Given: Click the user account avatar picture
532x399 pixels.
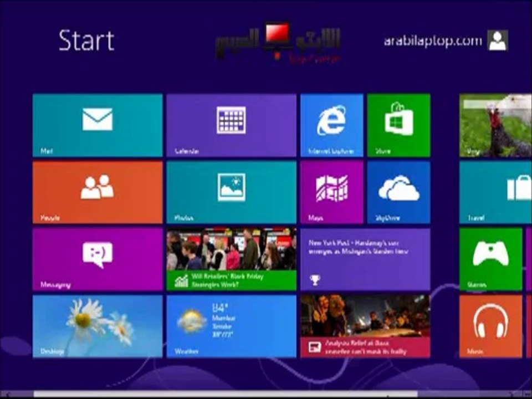Looking at the screenshot, I should [498, 40].
